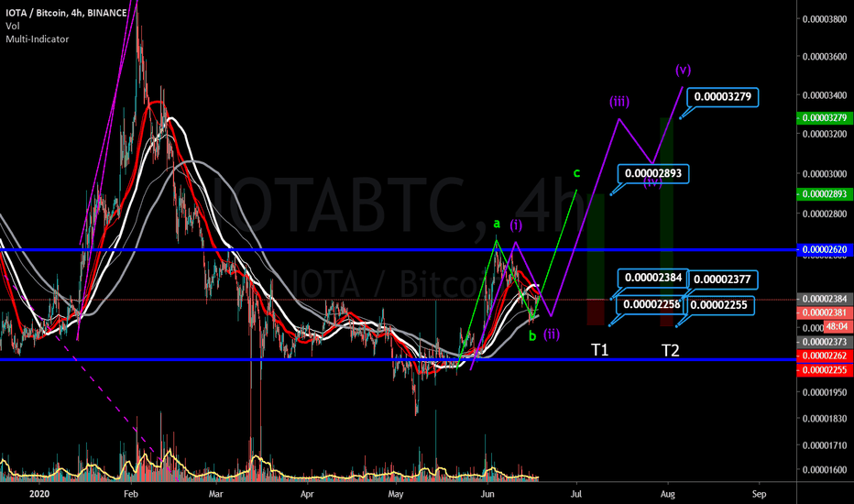Viewport: 854px width, 504px height.
Task: Select the T2 target label
Action: point(671,350)
